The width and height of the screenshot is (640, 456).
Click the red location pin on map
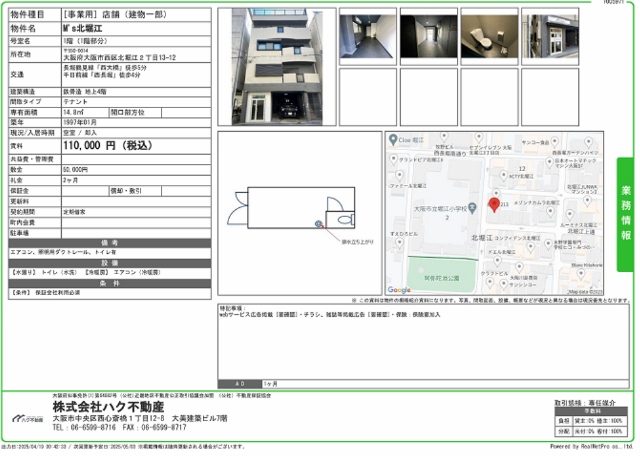tap(492, 204)
